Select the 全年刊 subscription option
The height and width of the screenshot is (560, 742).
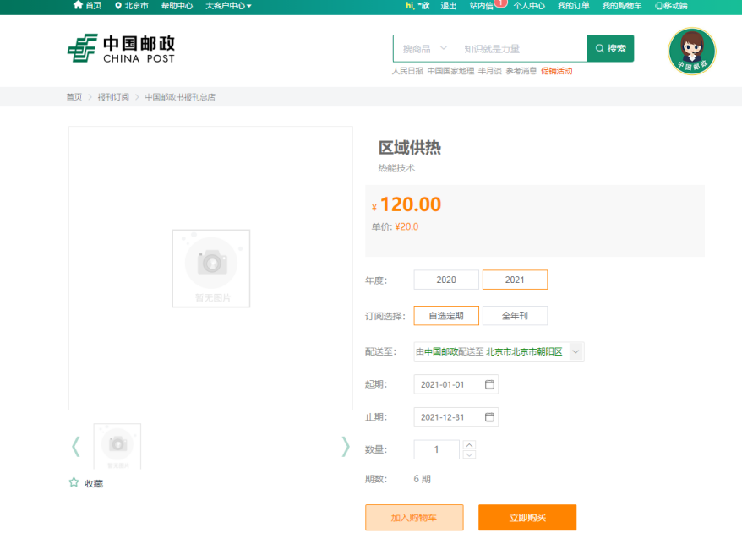pos(516,315)
